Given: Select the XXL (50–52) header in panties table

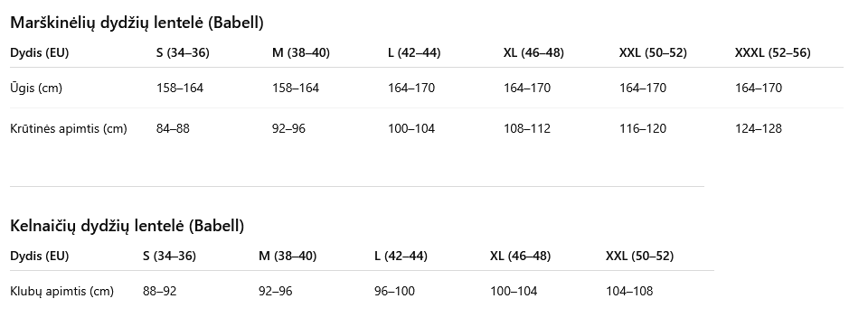Looking at the screenshot, I should pyautogui.click(x=639, y=256).
